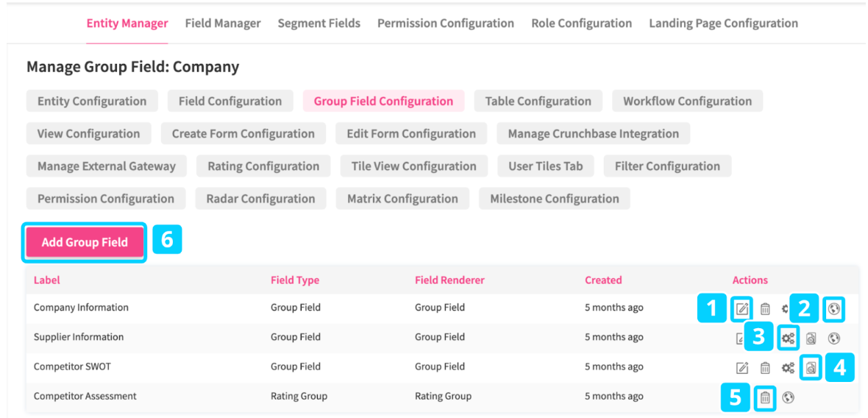Delete the Competitor Assessment rating group
868x418 pixels.
point(765,398)
